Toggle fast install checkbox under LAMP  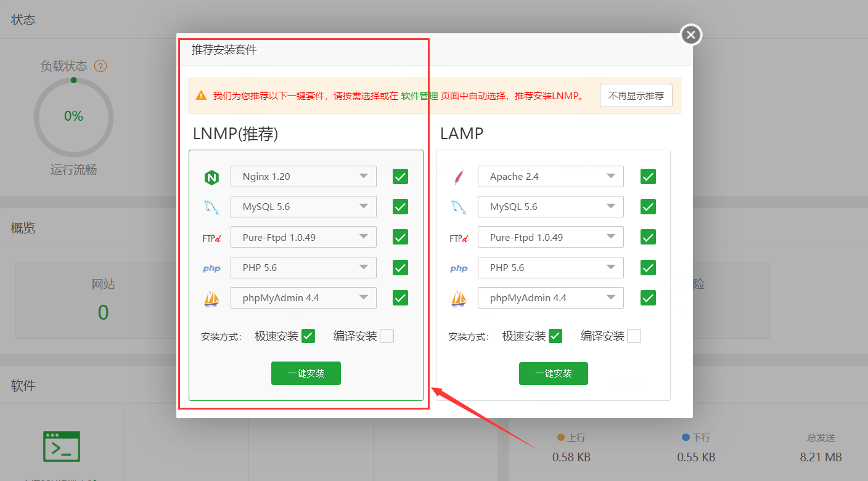555,336
